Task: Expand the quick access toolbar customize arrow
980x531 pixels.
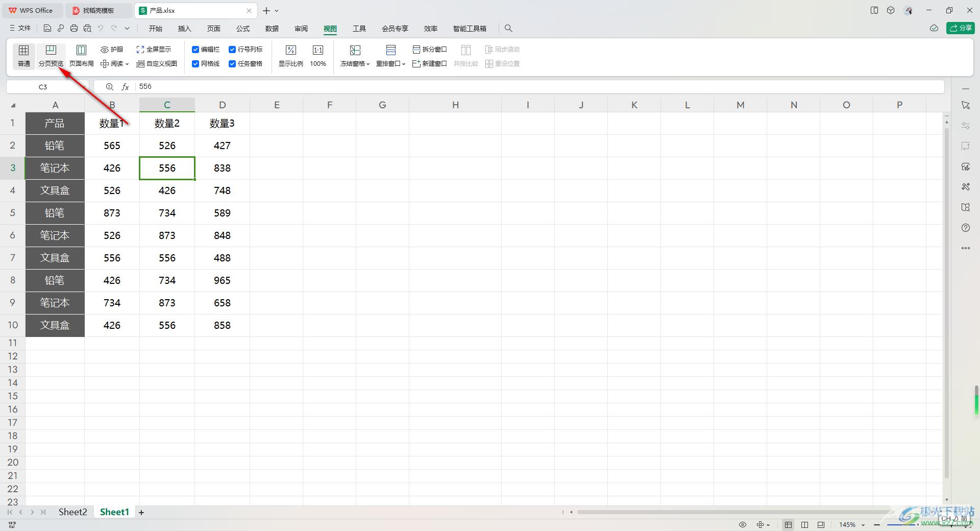Action: click(x=127, y=29)
